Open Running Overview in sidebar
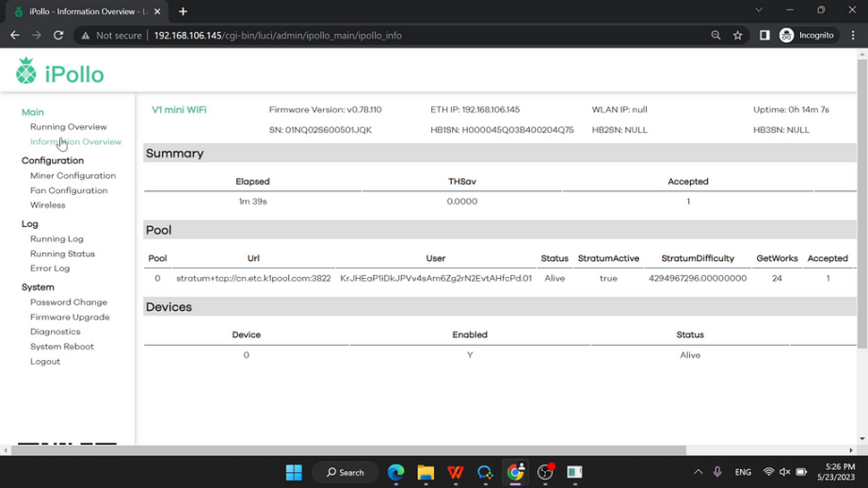The image size is (868, 488). pyautogui.click(x=68, y=127)
